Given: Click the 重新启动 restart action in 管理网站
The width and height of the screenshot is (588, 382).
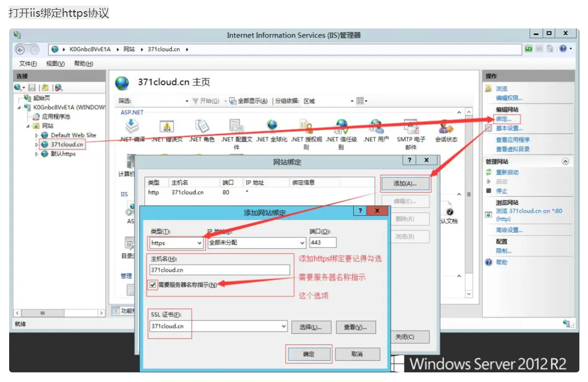Looking at the screenshot, I should [x=507, y=172].
